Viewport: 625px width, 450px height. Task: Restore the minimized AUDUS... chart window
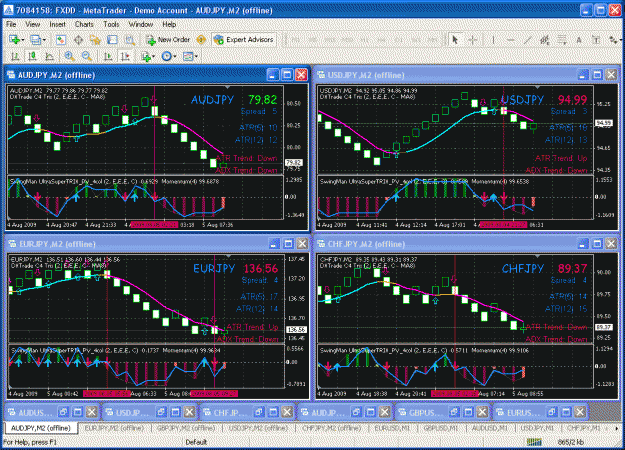tap(63, 412)
